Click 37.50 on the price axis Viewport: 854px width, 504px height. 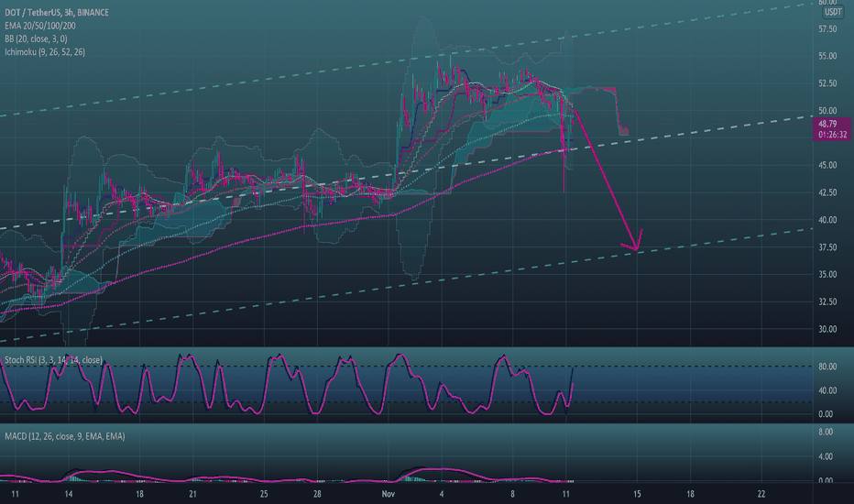click(827, 247)
